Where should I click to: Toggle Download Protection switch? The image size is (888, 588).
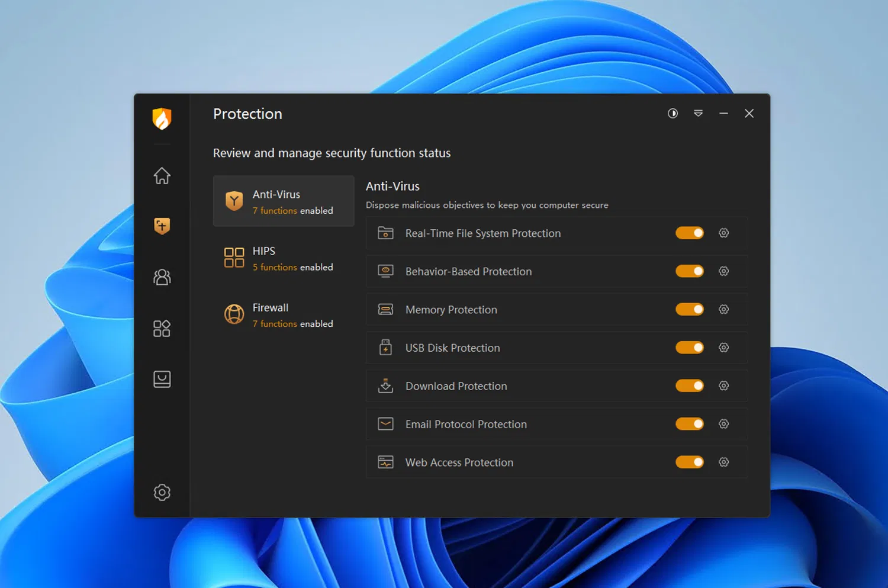(690, 385)
